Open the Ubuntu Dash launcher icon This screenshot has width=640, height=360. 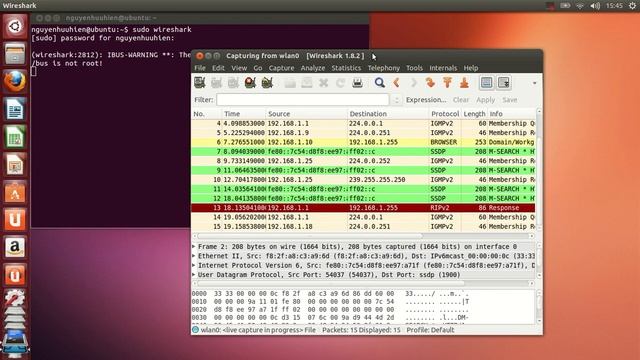pyautogui.click(x=15, y=27)
